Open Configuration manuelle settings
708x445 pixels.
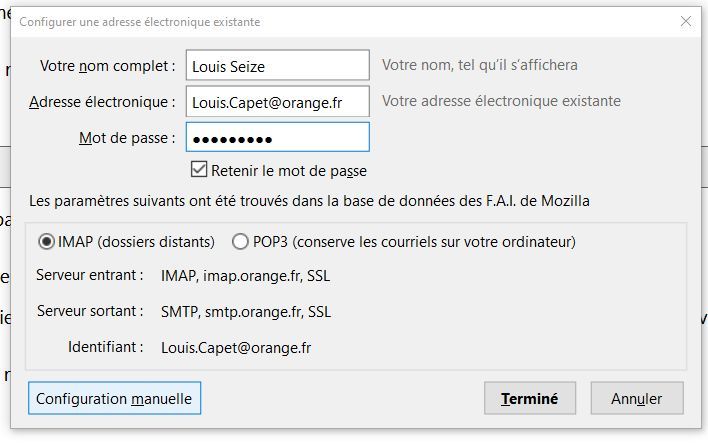pos(114,398)
